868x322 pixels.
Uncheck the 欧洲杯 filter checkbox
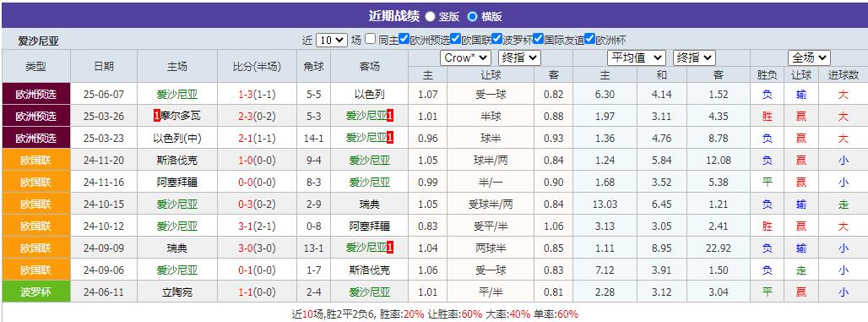(589, 40)
